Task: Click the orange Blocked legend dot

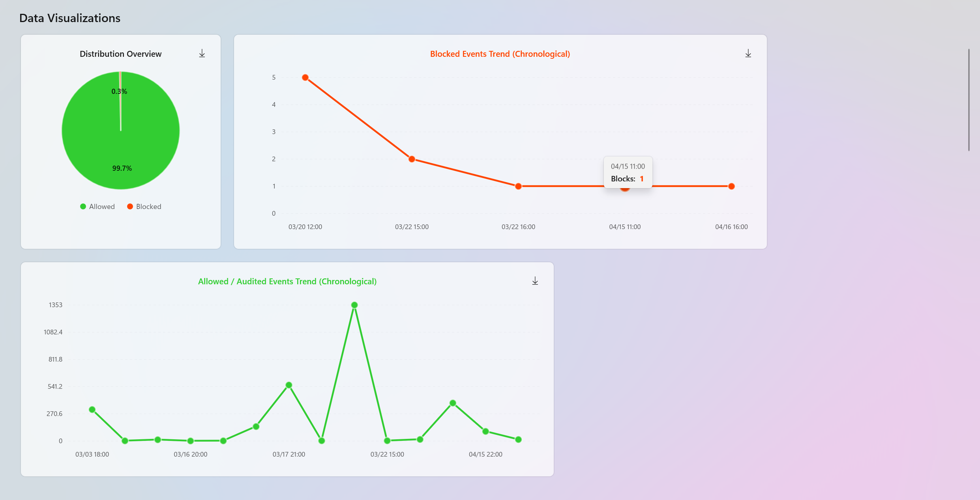Action: coord(130,207)
